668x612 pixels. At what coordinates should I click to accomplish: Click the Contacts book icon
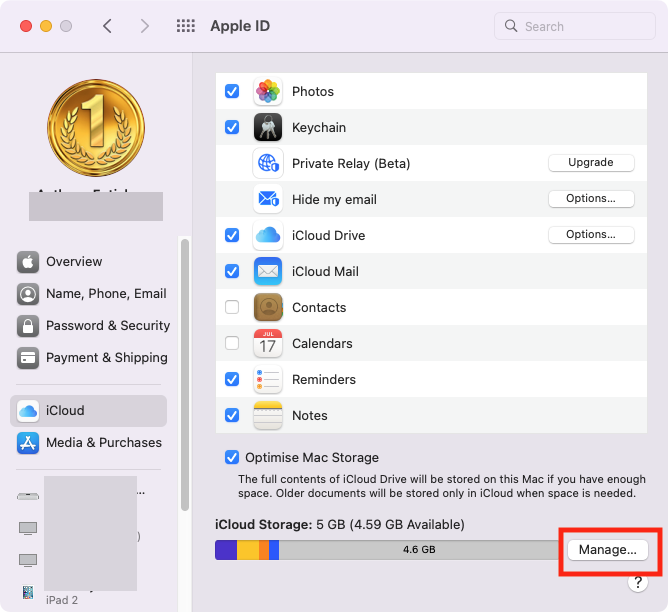(268, 307)
